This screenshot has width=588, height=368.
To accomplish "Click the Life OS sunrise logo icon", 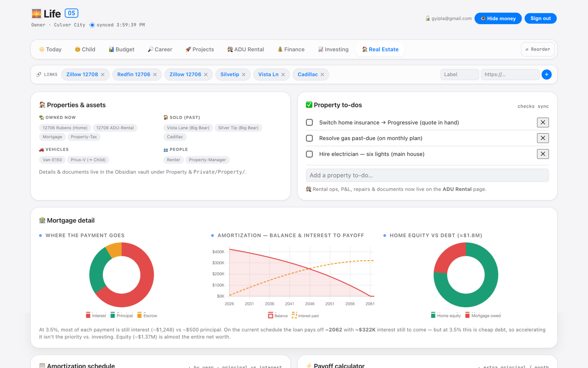I will (x=36, y=14).
